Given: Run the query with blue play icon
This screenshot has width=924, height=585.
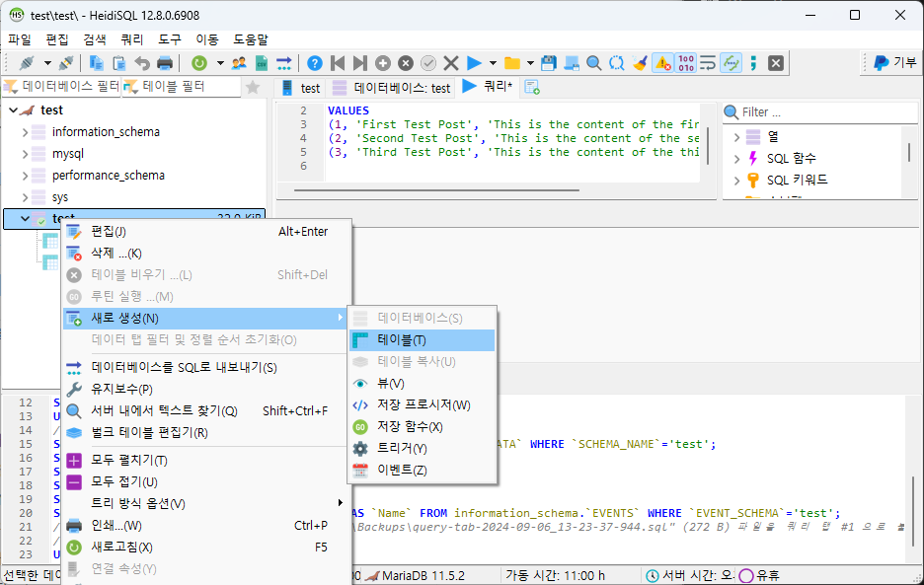Looking at the screenshot, I should (474, 63).
